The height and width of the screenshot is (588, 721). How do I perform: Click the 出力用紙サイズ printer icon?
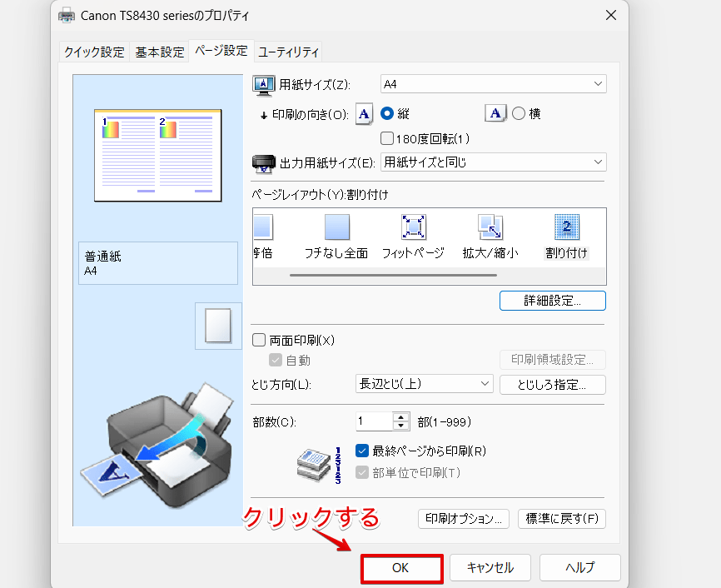[x=264, y=162]
